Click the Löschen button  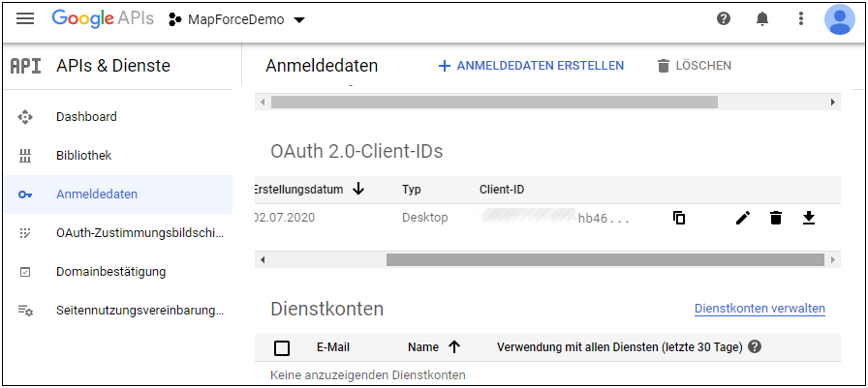[694, 66]
